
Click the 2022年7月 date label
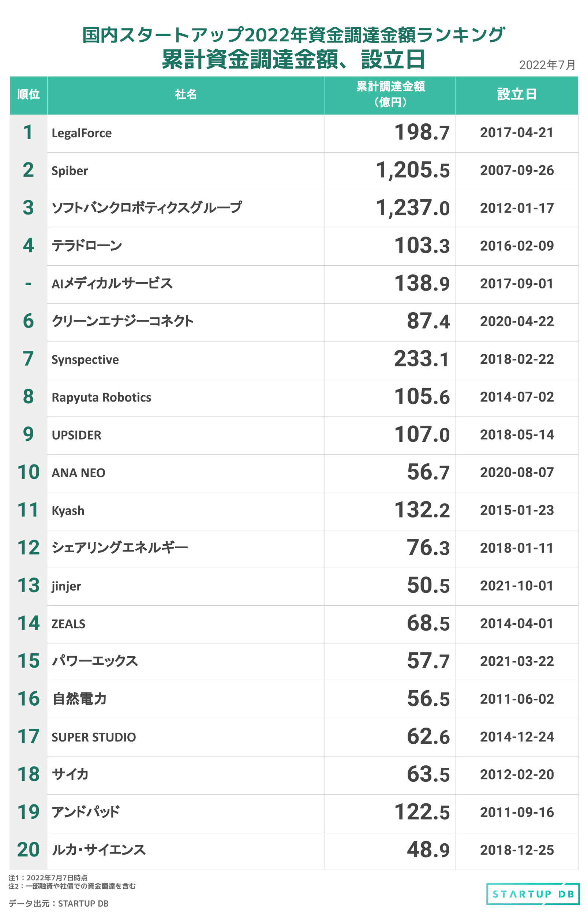point(547,65)
